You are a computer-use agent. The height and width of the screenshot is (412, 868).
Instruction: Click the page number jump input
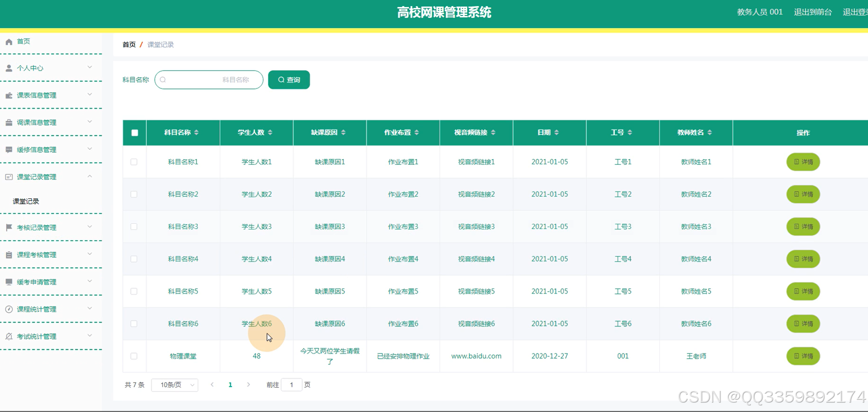click(292, 385)
